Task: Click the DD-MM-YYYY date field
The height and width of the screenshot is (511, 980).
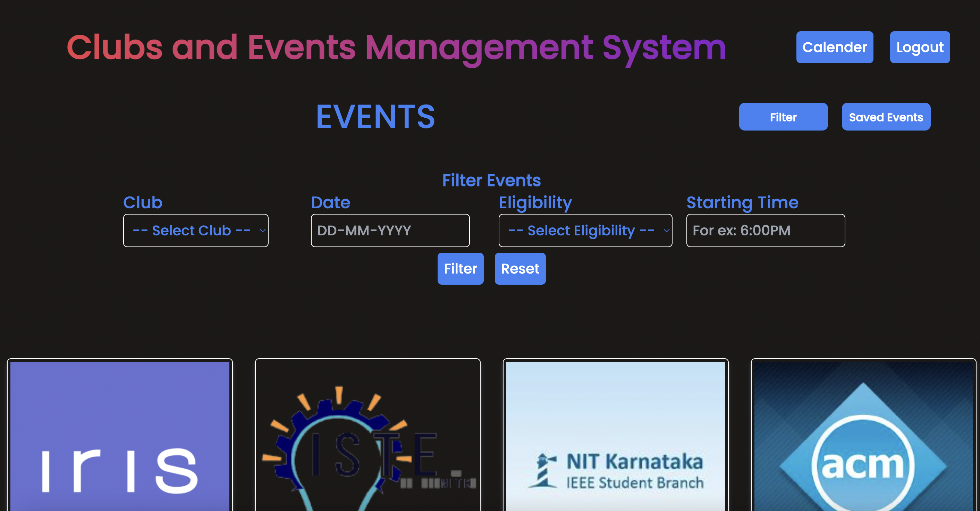Action: (390, 230)
